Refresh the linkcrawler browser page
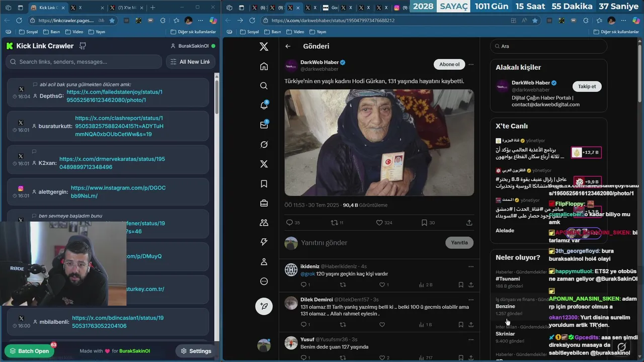 click(19, 20)
